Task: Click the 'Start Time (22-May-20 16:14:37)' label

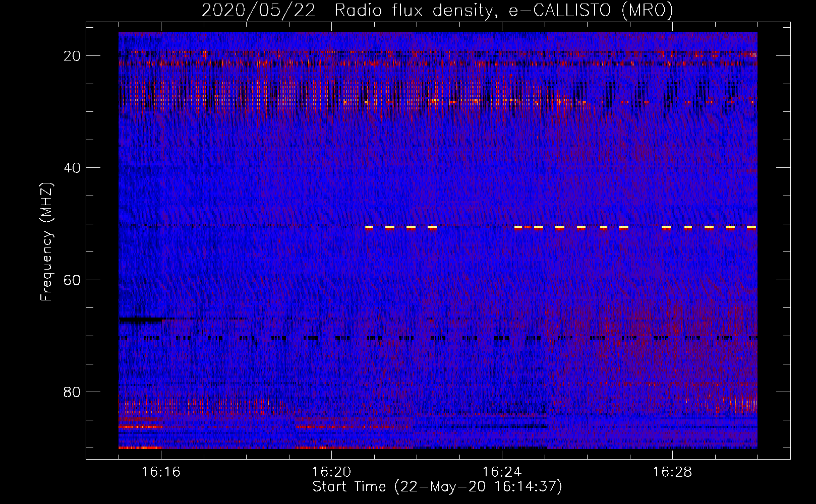Action: tap(437, 487)
